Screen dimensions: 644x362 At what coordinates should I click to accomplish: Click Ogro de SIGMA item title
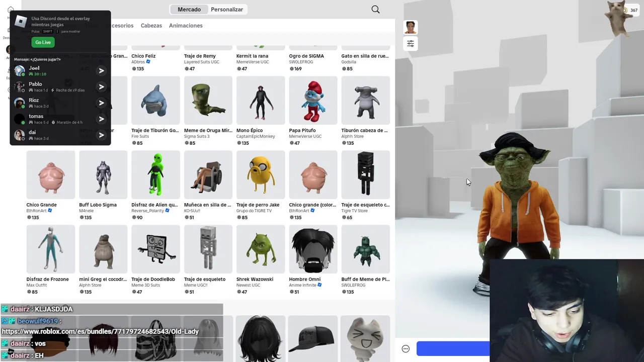[x=306, y=56]
